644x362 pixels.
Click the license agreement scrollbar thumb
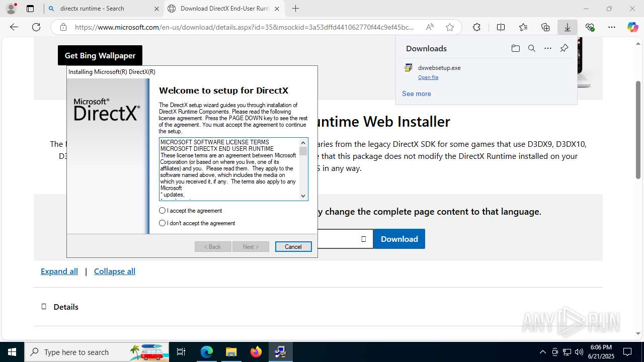tap(303, 151)
